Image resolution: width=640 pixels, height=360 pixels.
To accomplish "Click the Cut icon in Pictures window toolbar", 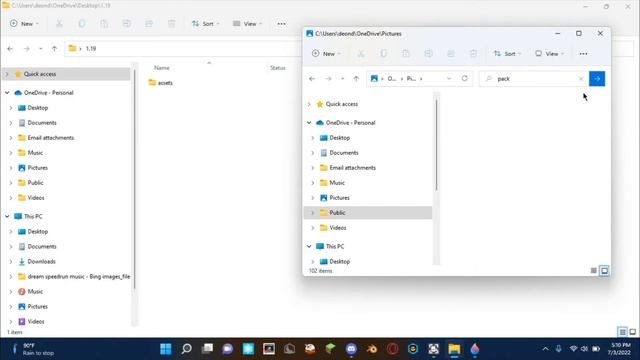I will coord(361,53).
